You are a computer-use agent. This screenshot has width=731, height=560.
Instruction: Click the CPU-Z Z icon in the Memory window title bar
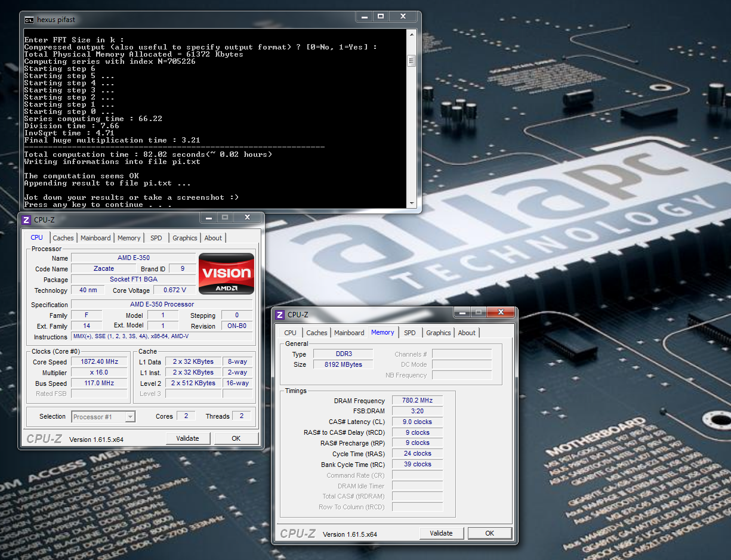pyautogui.click(x=279, y=315)
